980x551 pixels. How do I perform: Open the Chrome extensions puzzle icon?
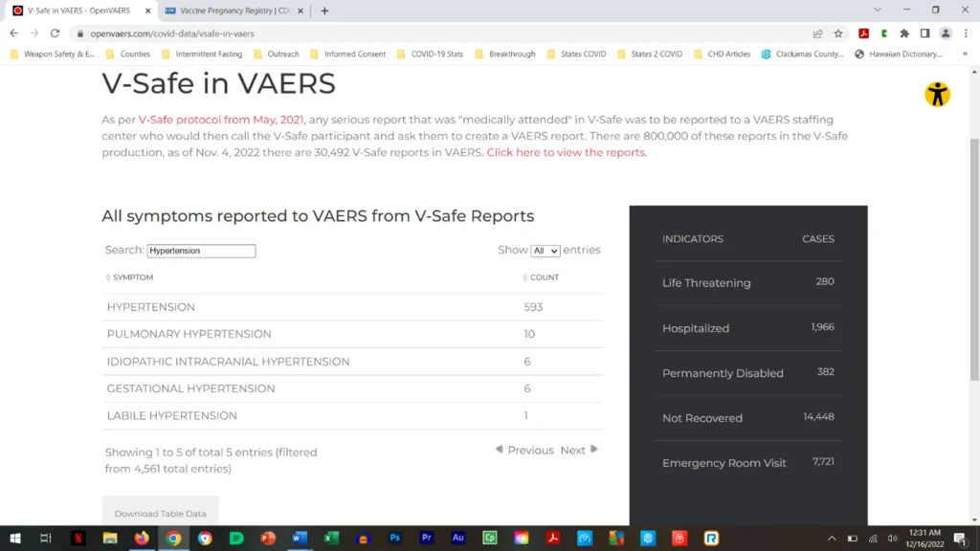pos(904,33)
